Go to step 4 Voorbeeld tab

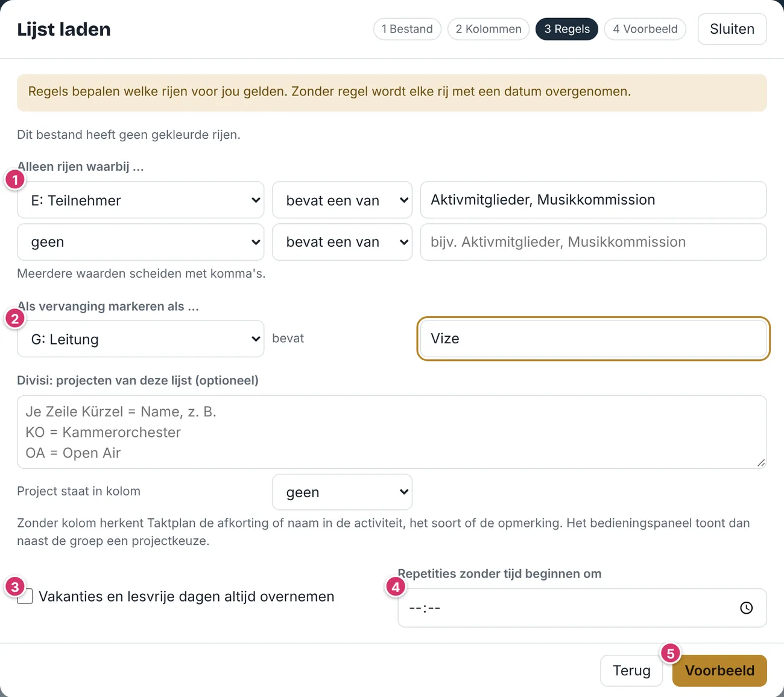tap(645, 29)
